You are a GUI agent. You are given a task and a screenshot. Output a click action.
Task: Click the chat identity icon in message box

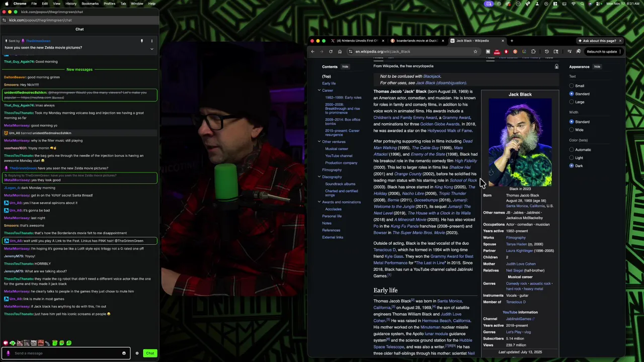pyautogui.click(x=8, y=353)
